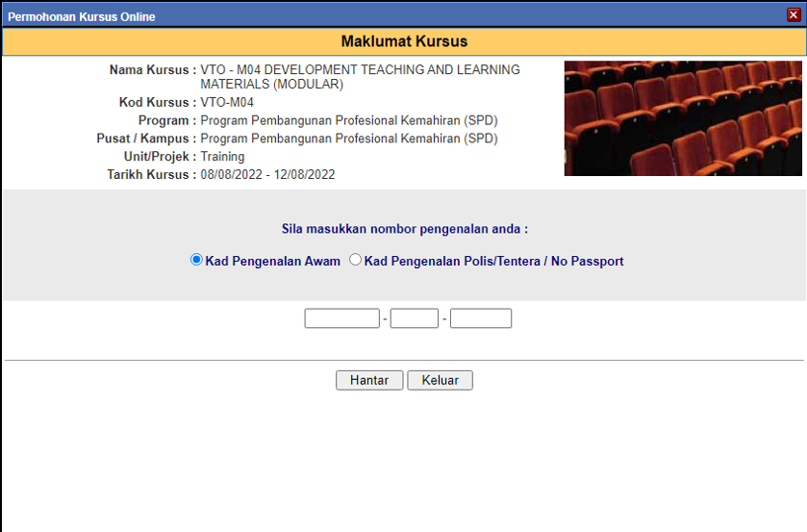Click the Kod Kursus label
The width and height of the screenshot is (807, 532).
point(158,103)
